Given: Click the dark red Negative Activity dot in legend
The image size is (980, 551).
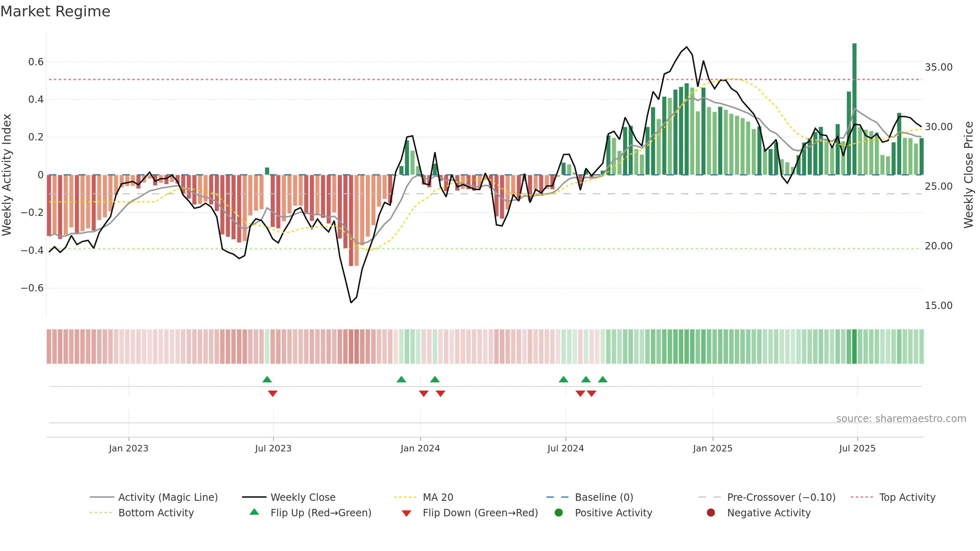Looking at the screenshot, I should 711,513.
